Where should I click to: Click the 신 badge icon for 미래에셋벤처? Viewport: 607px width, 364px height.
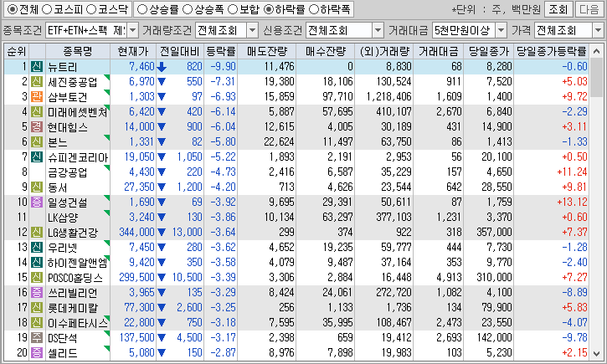pyautogui.click(x=37, y=112)
